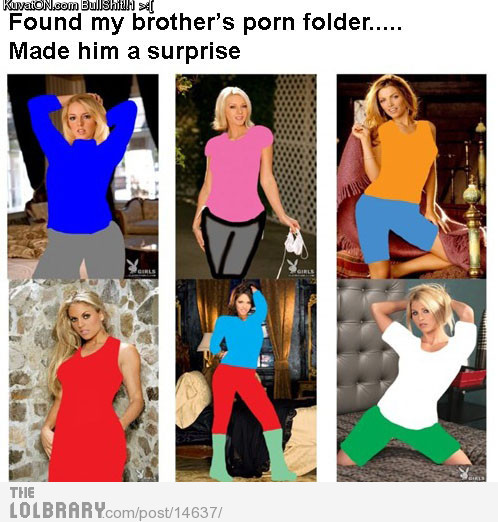Click the bunny logo on blue sweater photo
This screenshot has height=522, width=498.
click(x=133, y=265)
